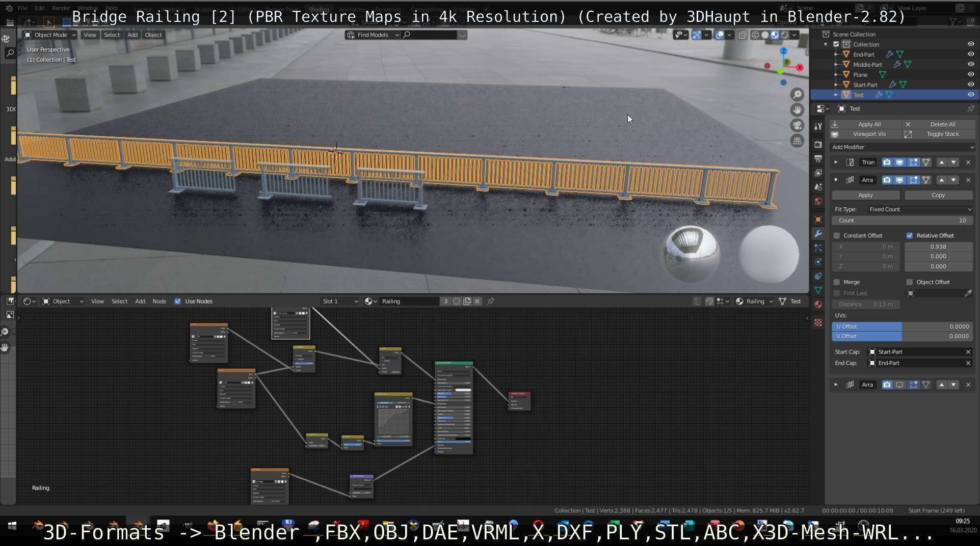This screenshot has height=546, width=980.
Task: Enable the Merge checkbox
Action: 836,282
